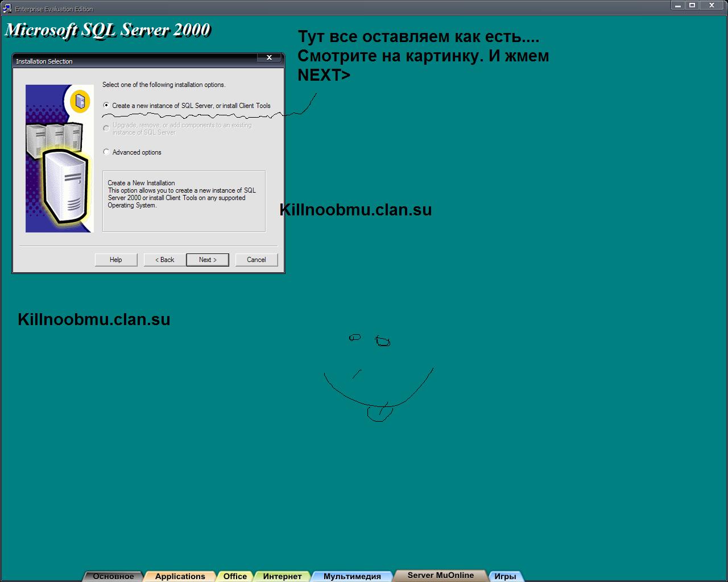
Task: Open Help for the installation dialog
Action: [x=116, y=260]
